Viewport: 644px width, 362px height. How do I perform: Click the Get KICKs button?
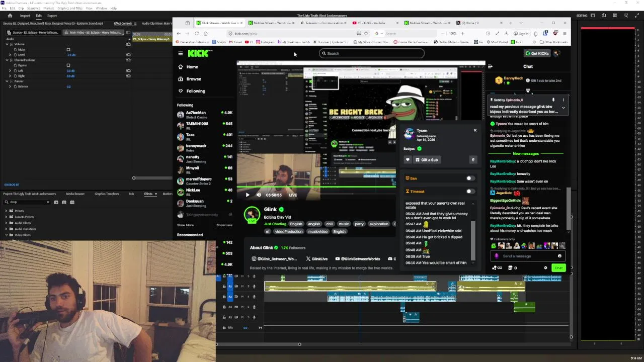point(537,53)
